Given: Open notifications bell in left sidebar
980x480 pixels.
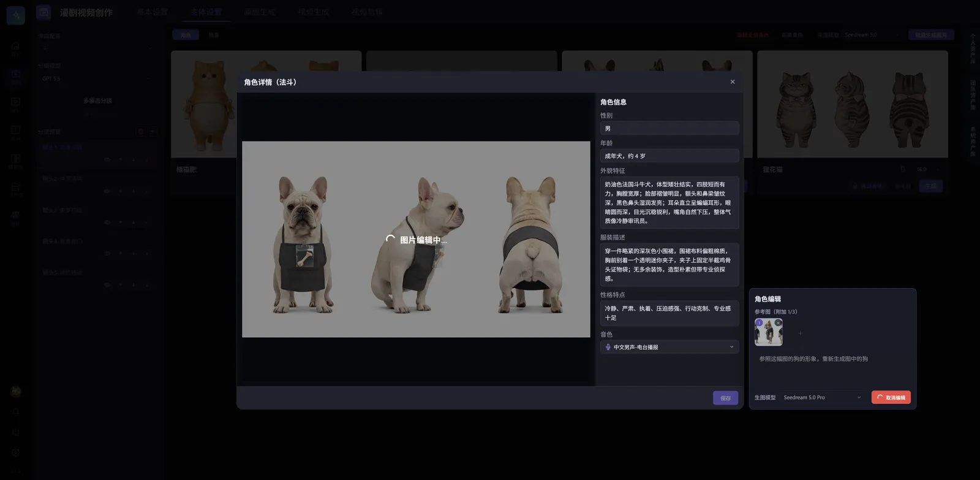Looking at the screenshot, I should [16, 412].
